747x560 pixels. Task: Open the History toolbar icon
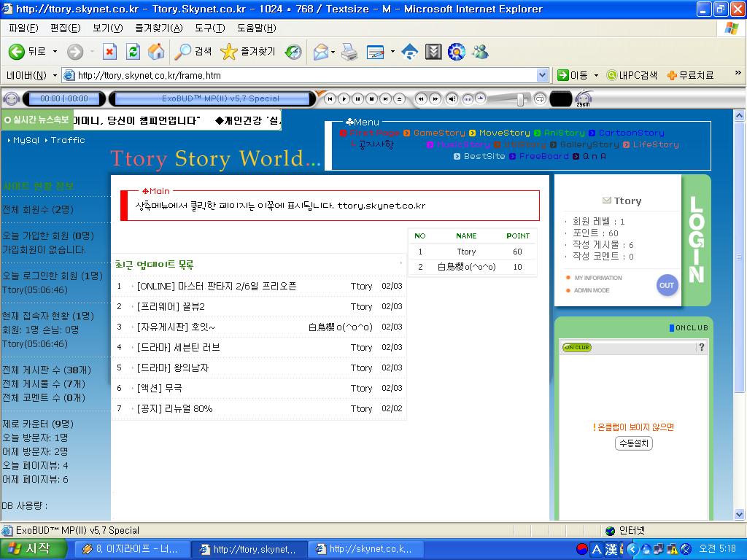[x=293, y=52]
